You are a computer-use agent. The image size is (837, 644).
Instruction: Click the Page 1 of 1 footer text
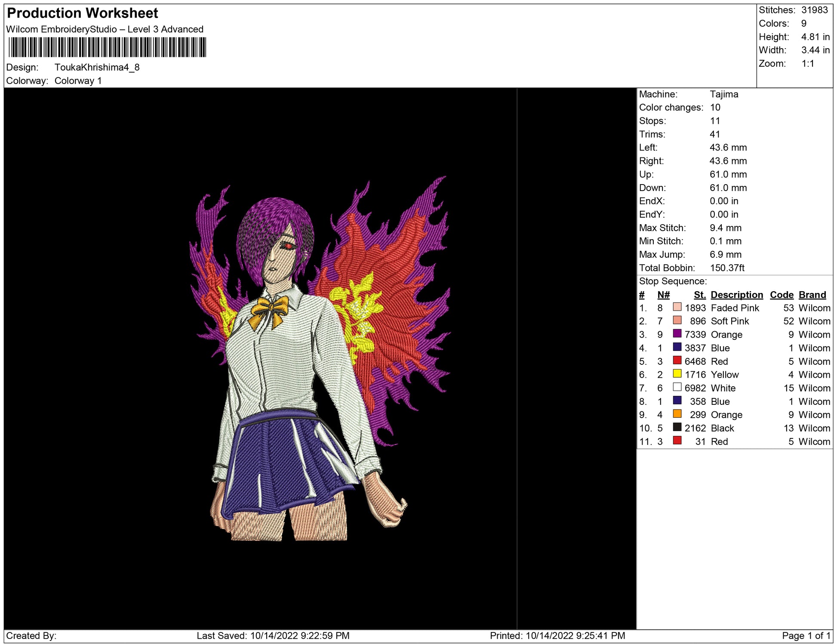click(x=806, y=635)
